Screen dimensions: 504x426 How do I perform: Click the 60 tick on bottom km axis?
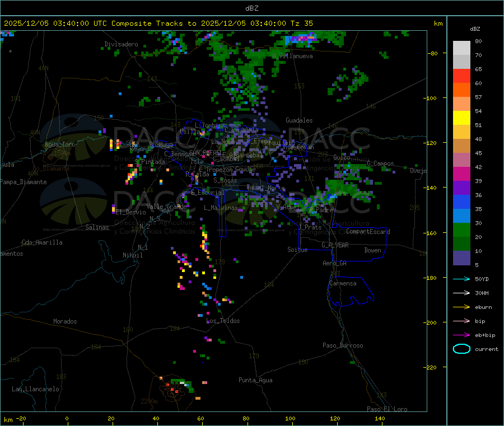click(x=200, y=418)
